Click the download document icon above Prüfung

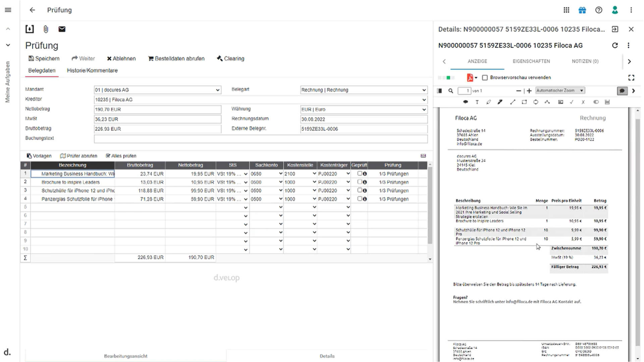30,29
